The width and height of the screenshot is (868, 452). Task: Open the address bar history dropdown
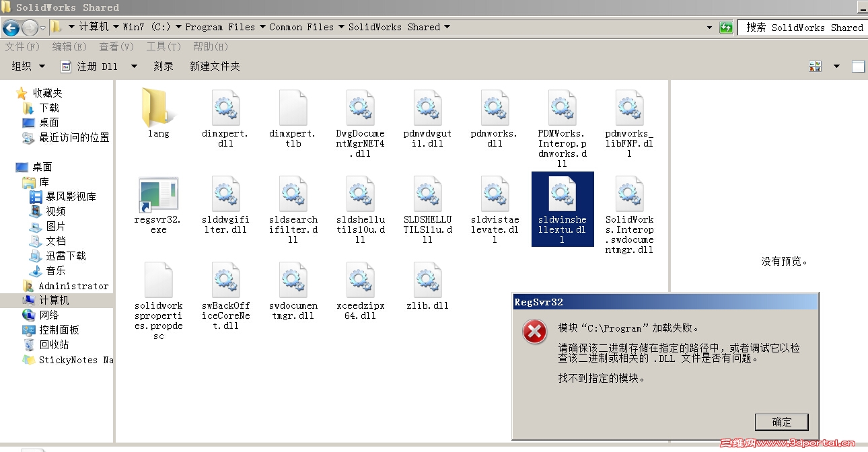(x=709, y=28)
